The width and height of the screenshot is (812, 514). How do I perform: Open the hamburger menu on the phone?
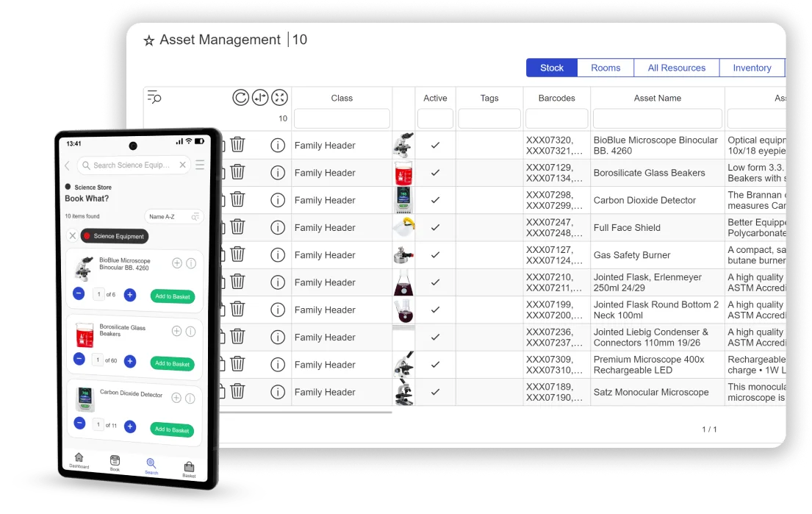(200, 165)
